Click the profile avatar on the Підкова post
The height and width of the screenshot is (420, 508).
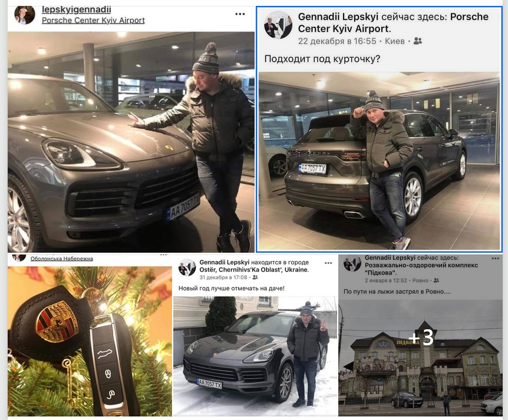point(352,263)
